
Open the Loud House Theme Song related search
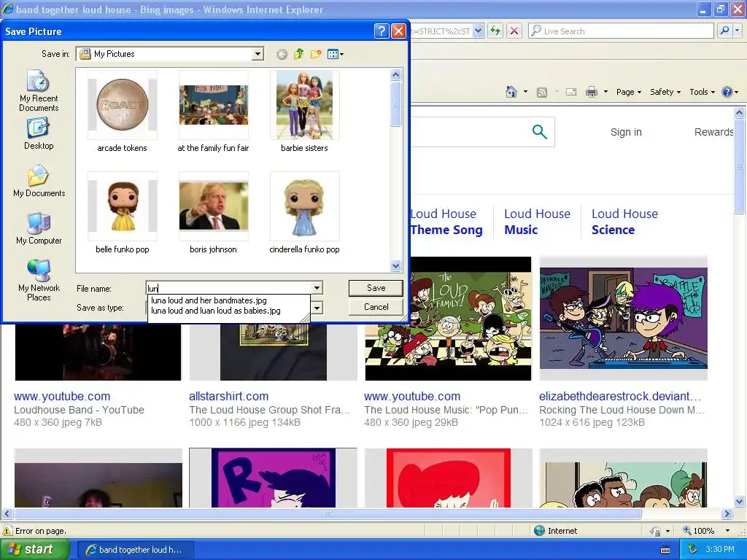(x=446, y=222)
